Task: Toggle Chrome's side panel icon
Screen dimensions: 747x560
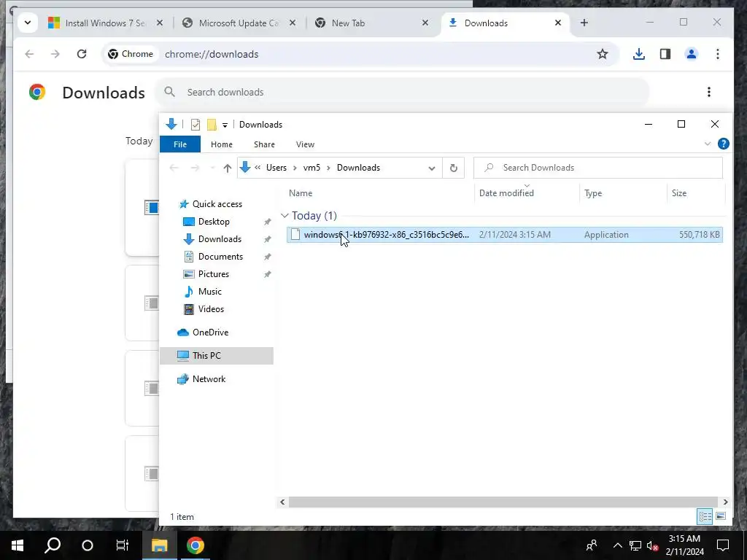Action: [x=665, y=54]
